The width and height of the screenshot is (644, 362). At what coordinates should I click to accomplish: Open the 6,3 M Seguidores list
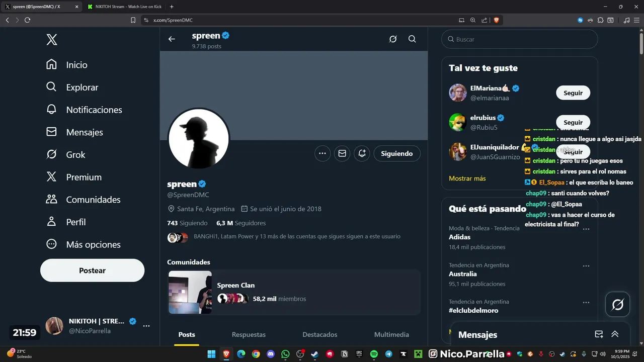(241, 223)
